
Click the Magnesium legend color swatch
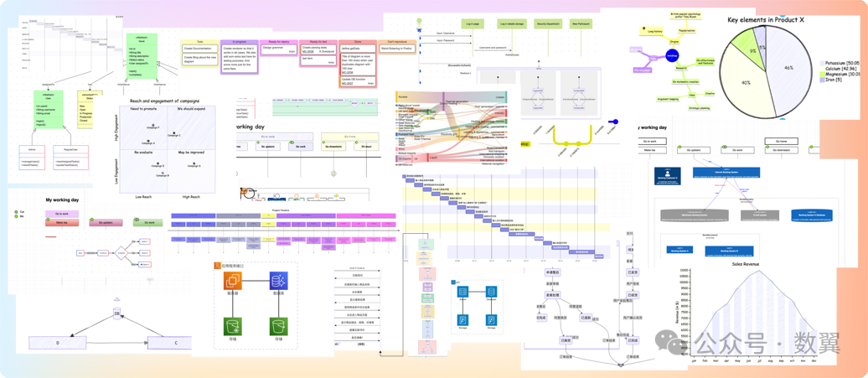821,74
